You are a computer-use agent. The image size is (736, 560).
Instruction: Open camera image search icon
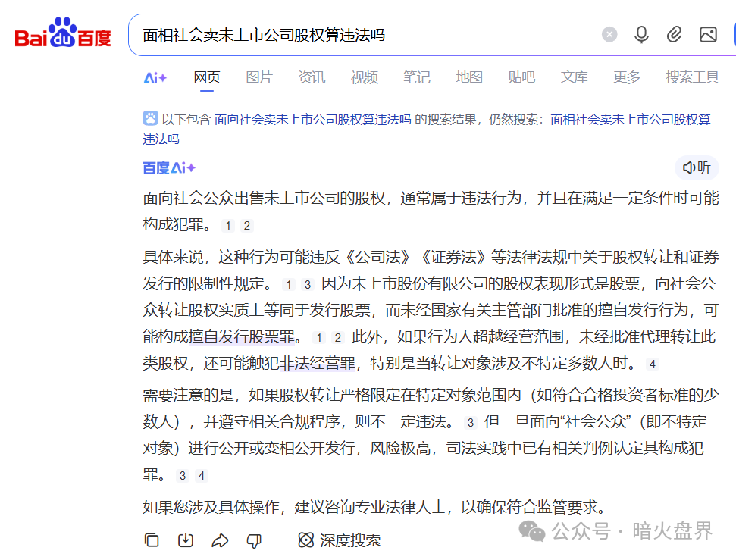(x=709, y=34)
